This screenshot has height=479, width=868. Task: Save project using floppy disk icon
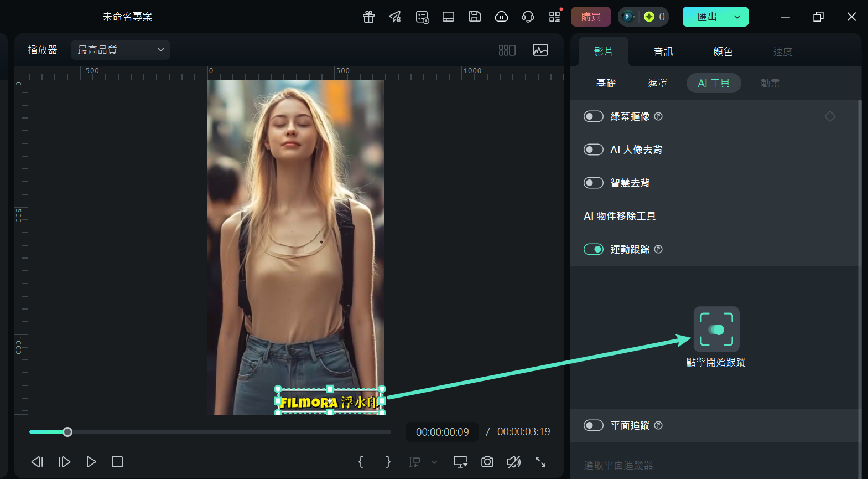click(x=475, y=17)
